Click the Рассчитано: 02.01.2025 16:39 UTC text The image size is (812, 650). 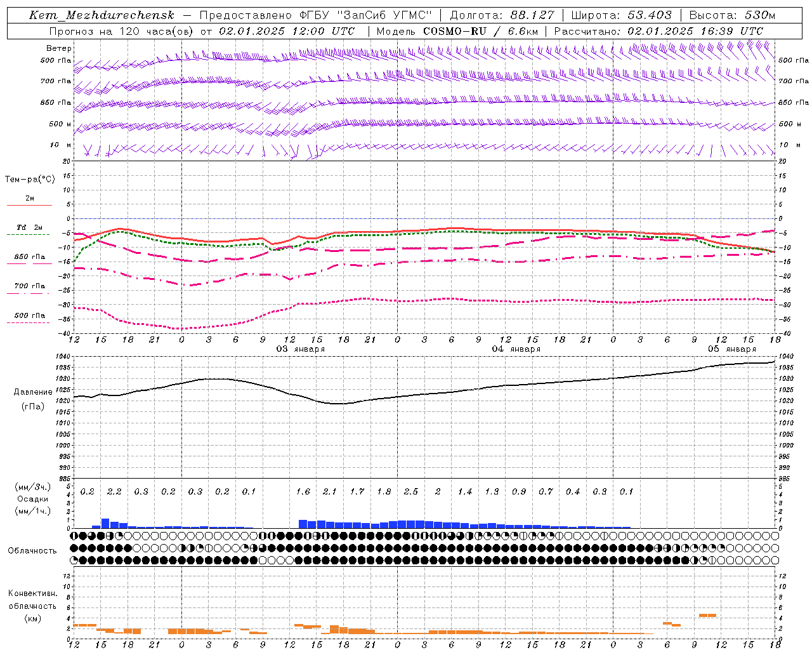(658, 31)
